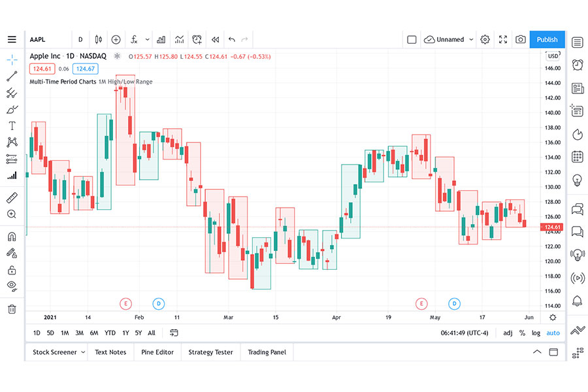Image resolution: width=588 pixels, height=392 pixels.
Task: Open the layout selector square icon
Action: pos(412,39)
